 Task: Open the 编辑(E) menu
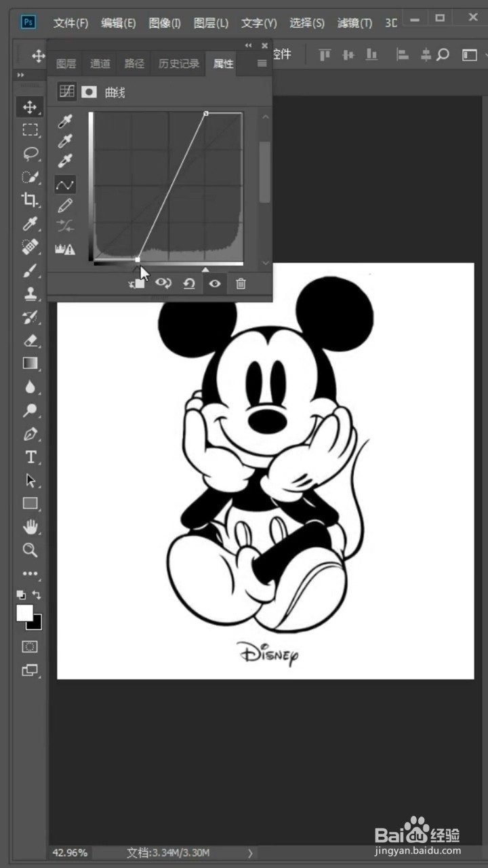coord(119,23)
